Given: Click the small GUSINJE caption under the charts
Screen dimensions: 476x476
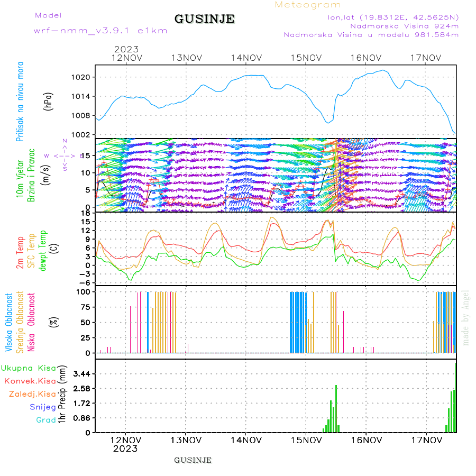Looking at the screenshot, I should point(193,460).
